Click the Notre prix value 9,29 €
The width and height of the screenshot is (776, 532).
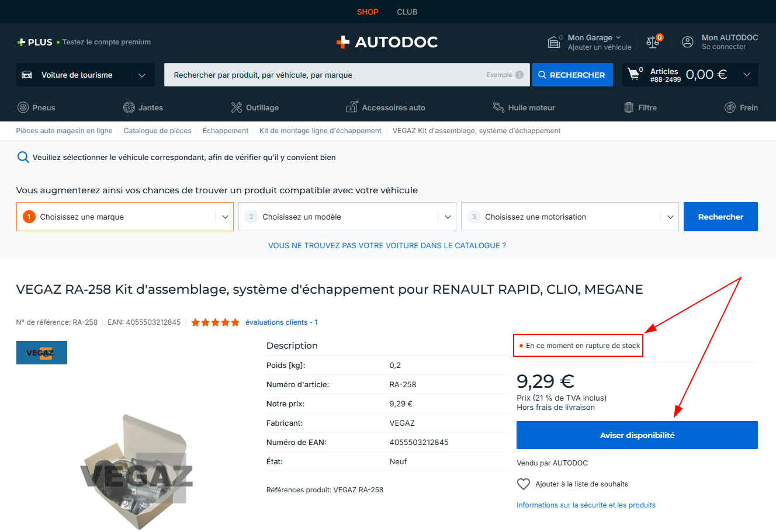pyautogui.click(x=401, y=404)
